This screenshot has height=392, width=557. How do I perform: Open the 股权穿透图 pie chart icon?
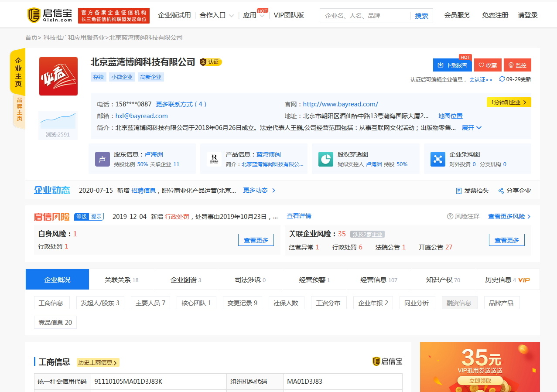326,159
